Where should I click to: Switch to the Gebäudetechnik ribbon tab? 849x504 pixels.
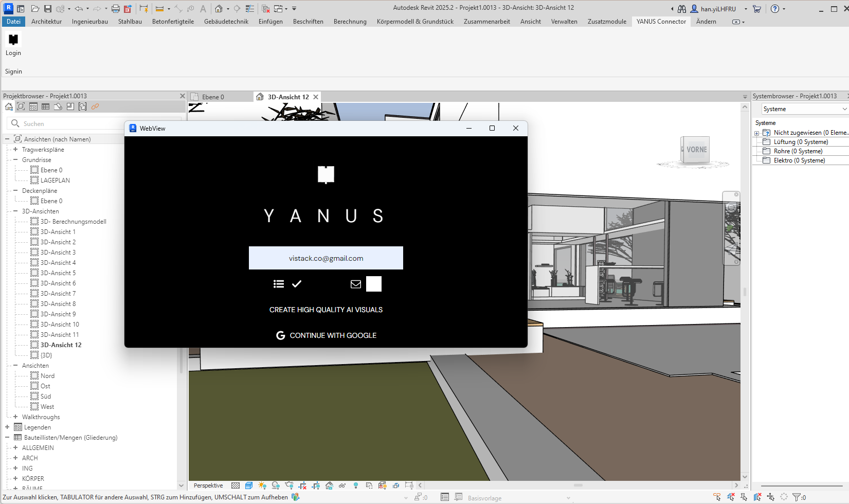(226, 22)
